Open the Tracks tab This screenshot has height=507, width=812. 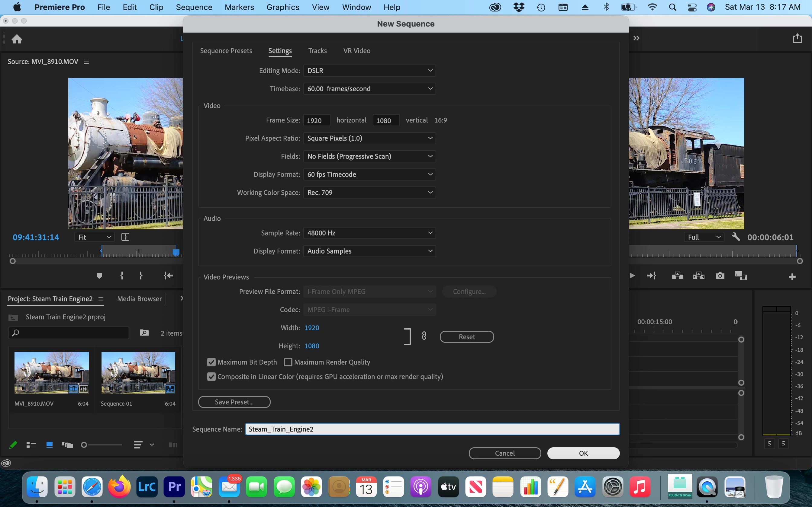coord(317,51)
